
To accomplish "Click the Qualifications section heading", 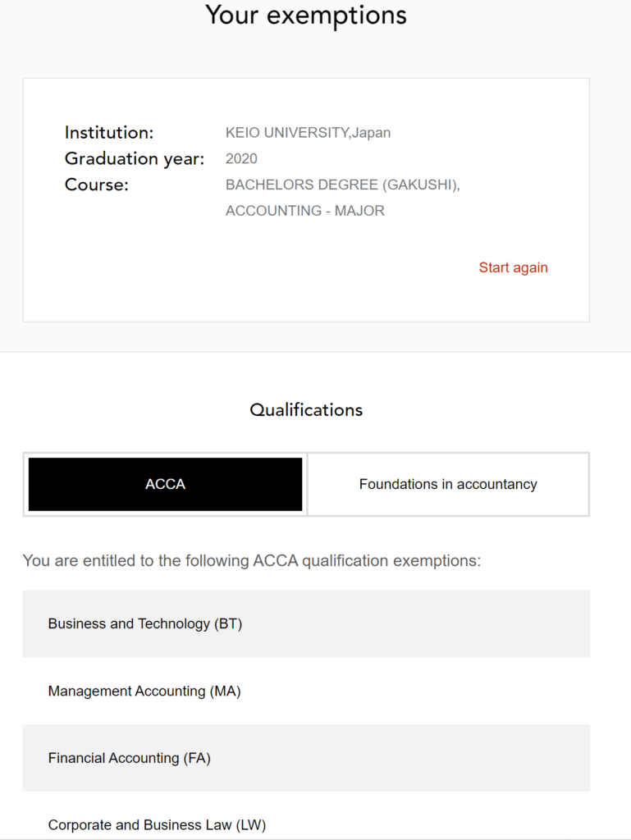I will pos(306,409).
